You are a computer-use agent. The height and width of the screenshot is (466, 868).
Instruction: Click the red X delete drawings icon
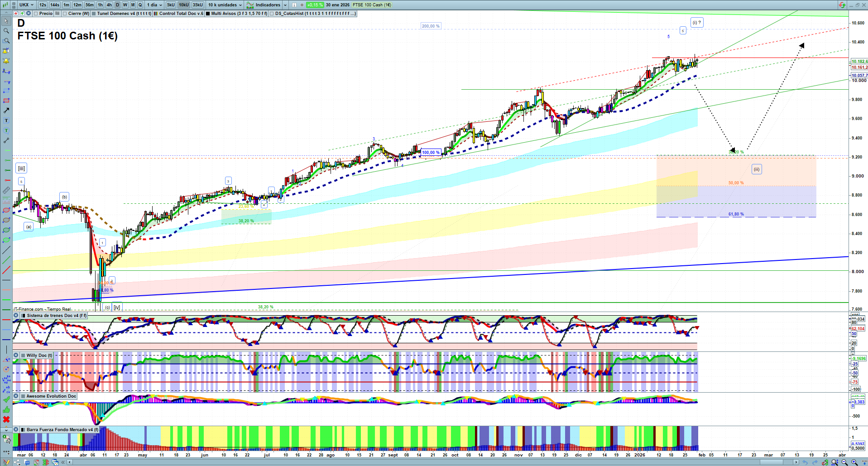[6, 419]
